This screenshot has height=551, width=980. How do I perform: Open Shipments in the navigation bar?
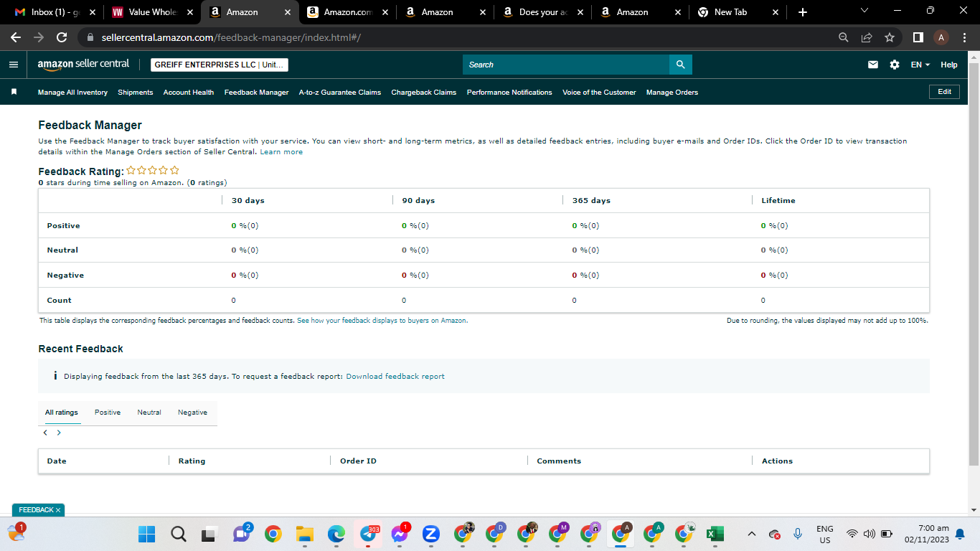pyautogui.click(x=136, y=93)
